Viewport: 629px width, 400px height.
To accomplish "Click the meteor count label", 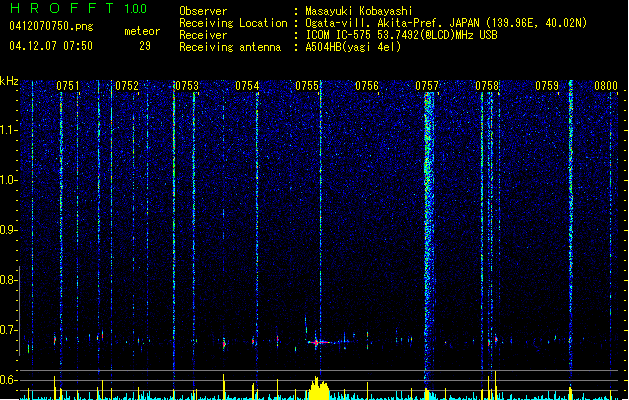I will pyautogui.click(x=142, y=31).
